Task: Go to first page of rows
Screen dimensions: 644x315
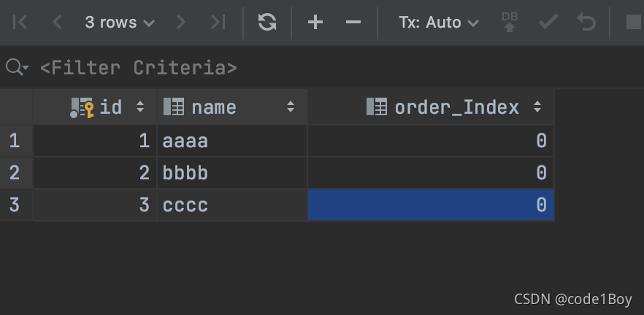Action: (20, 23)
